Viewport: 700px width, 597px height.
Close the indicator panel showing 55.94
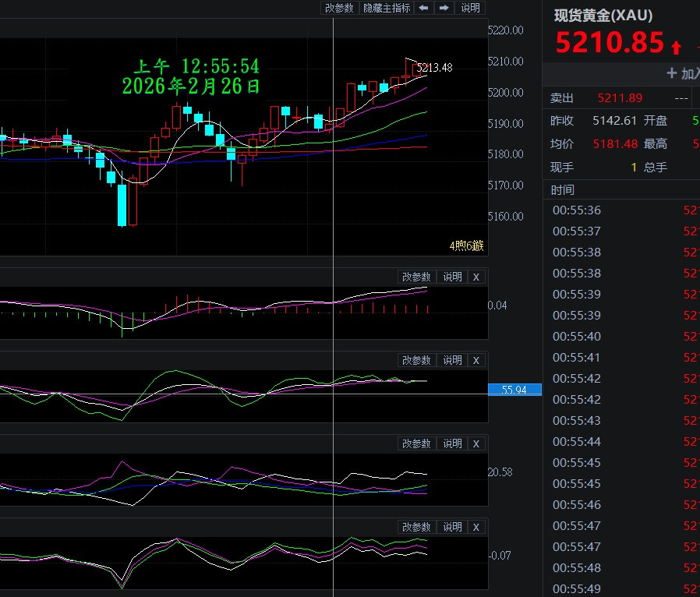[477, 360]
